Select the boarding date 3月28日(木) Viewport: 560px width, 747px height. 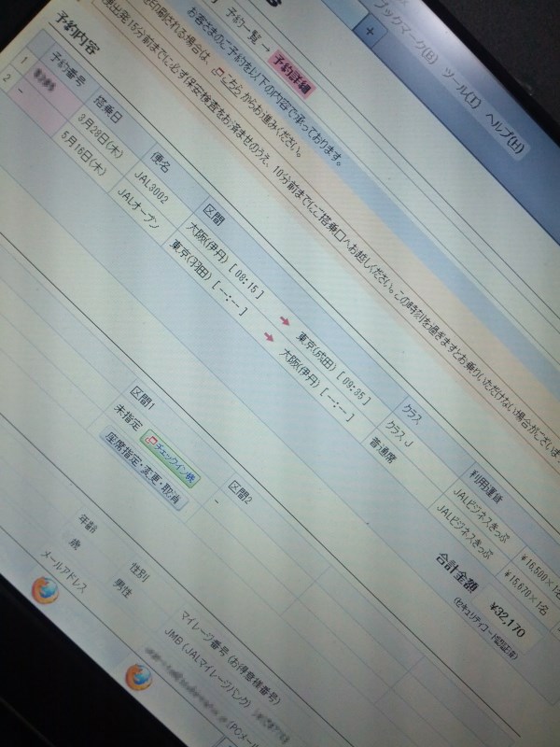[x=100, y=136]
